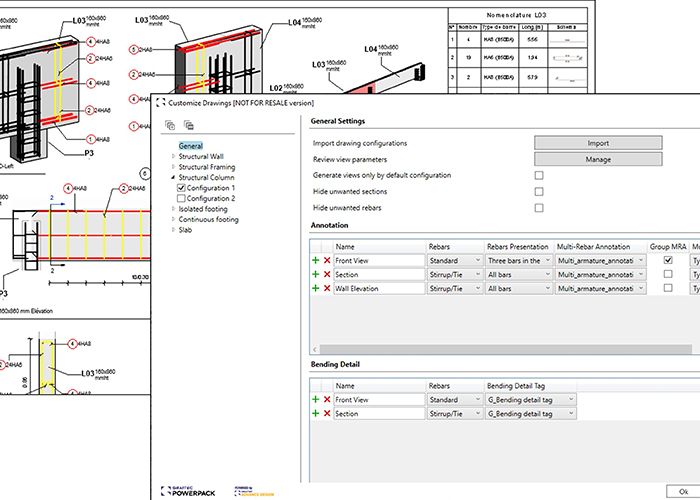The height and width of the screenshot is (500, 700).
Task: Add a Bending Detail row via Front View plus icon
Action: (316, 400)
